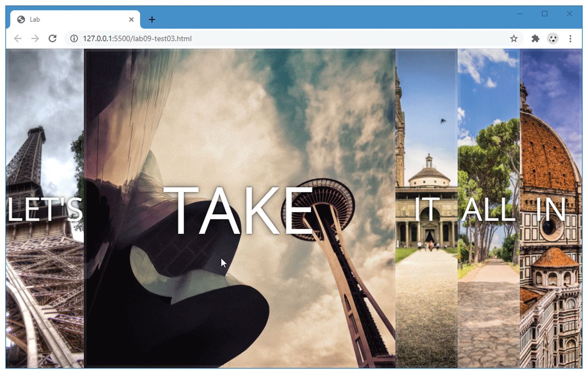Go back to the previous page
This screenshot has height=374, width=588.
tap(18, 39)
